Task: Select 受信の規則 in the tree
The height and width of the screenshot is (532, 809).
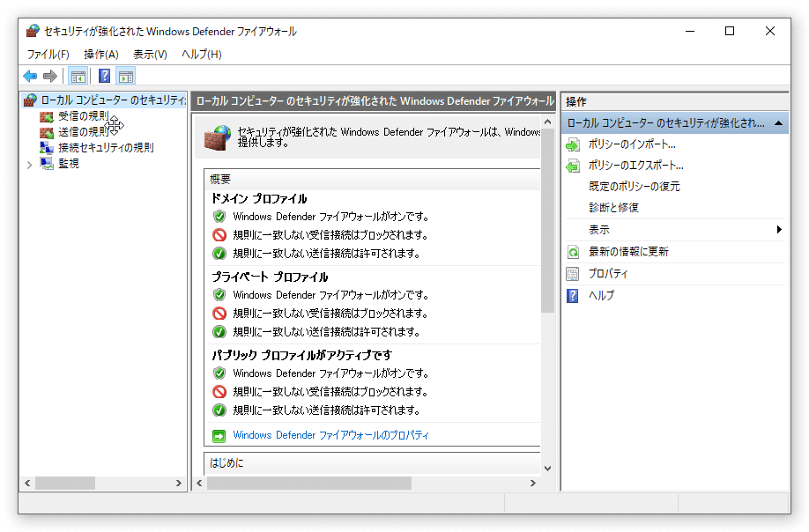Action: click(83, 116)
